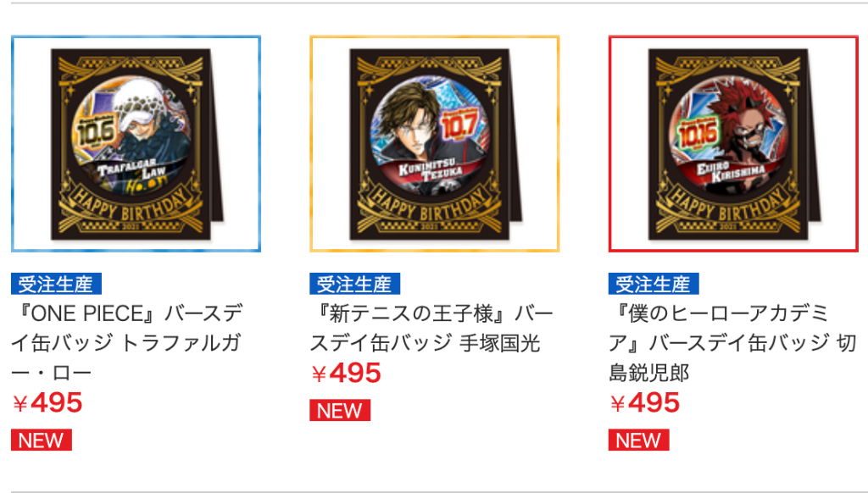The width and height of the screenshot is (868, 493).
Task: Click the 新テニスの王子様 手塚国光 product title
Action: [x=431, y=328]
